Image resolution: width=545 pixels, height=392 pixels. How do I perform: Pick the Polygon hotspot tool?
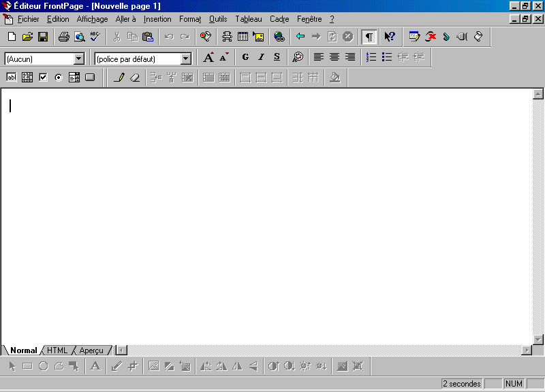[x=59, y=366]
